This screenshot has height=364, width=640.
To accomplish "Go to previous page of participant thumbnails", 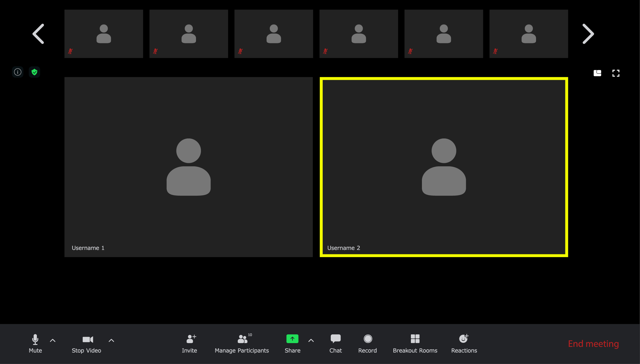I will 38,34.
